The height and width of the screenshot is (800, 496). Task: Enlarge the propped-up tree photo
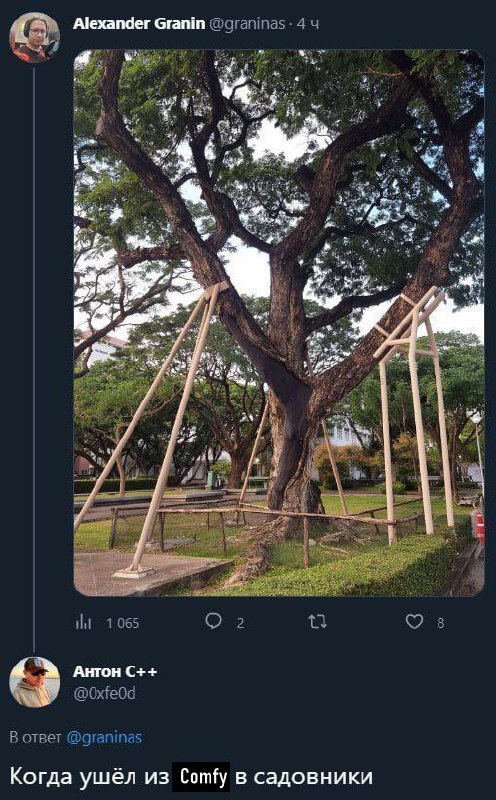[x=279, y=323]
